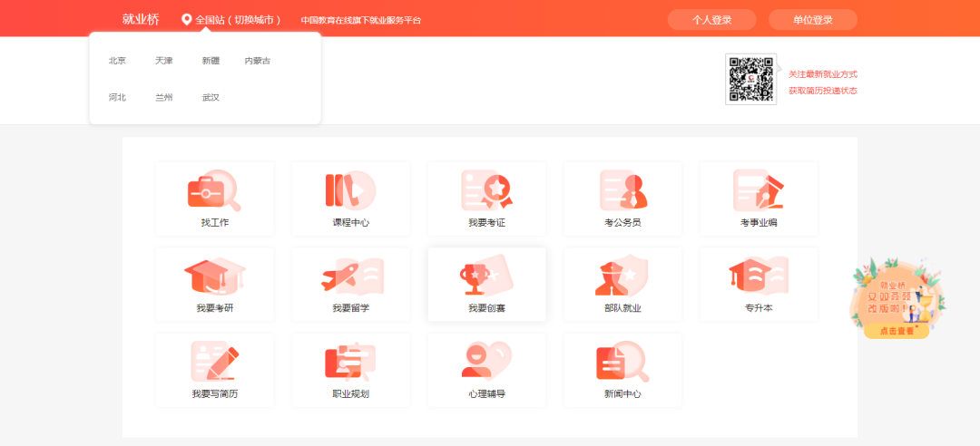Click the 我要考证 label

(x=487, y=223)
